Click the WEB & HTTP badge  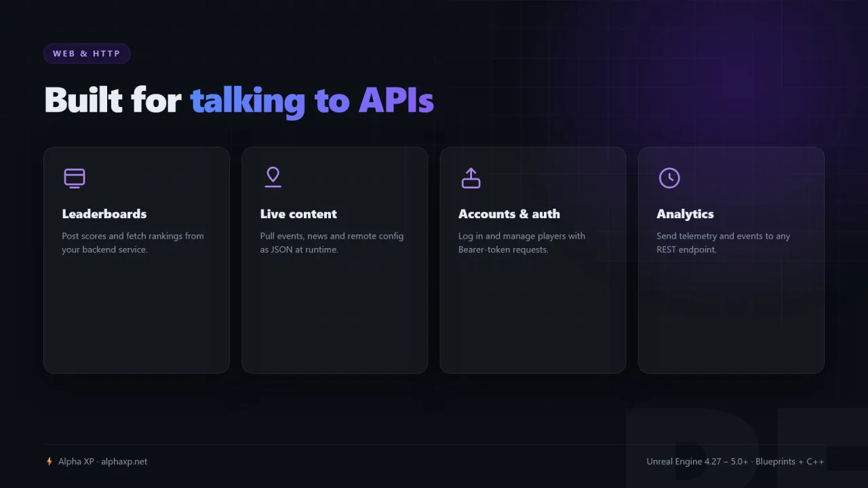coord(87,54)
